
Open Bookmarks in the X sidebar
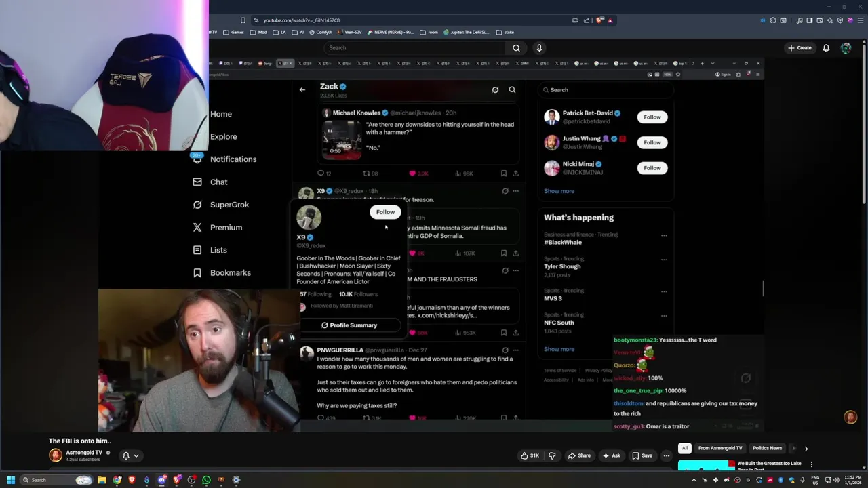click(222, 272)
